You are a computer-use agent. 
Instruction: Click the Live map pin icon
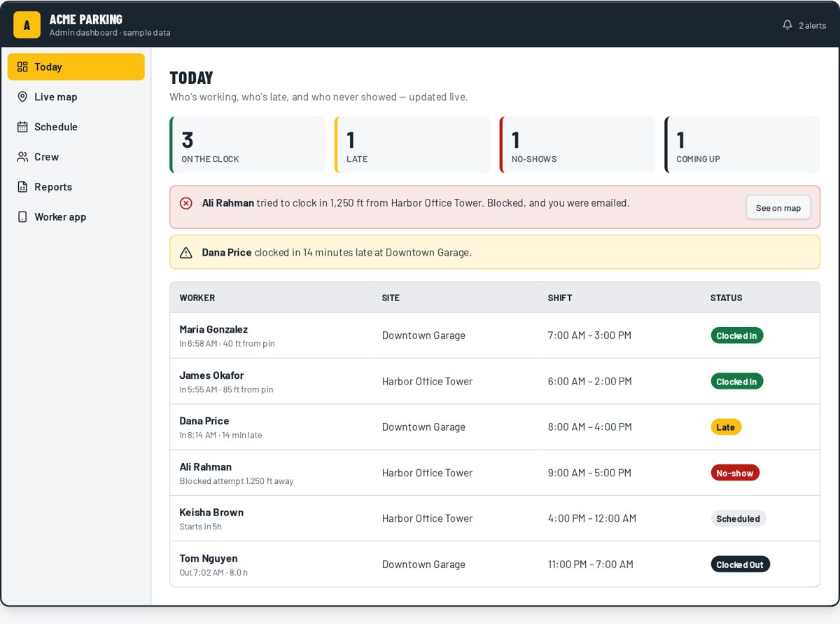(x=22, y=97)
